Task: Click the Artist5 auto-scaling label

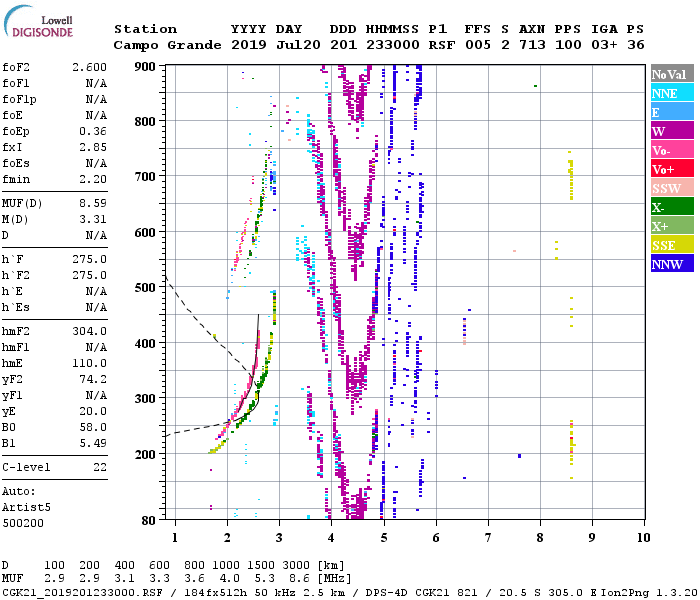Action: pyautogui.click(x=26, y=508)
